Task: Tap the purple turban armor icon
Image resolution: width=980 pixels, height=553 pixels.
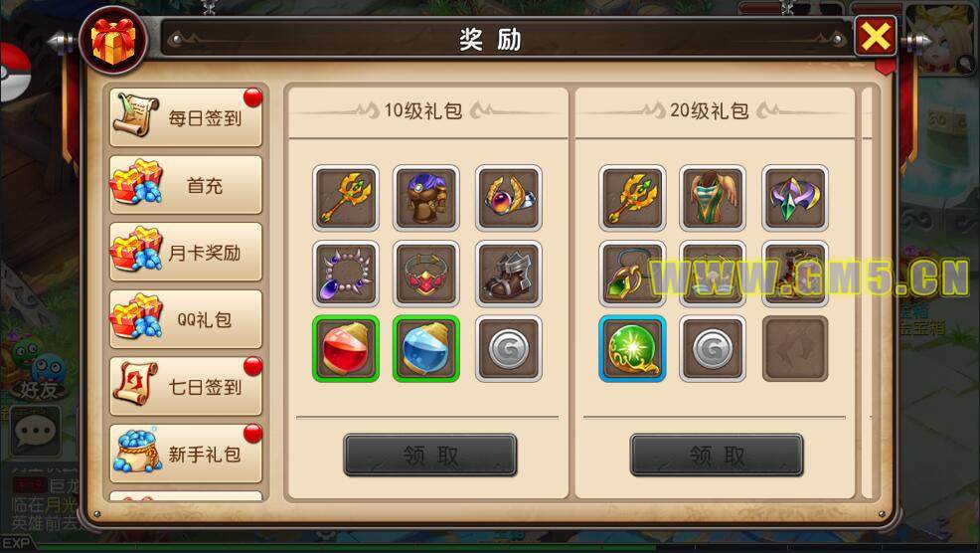Action: click(426, 198)
